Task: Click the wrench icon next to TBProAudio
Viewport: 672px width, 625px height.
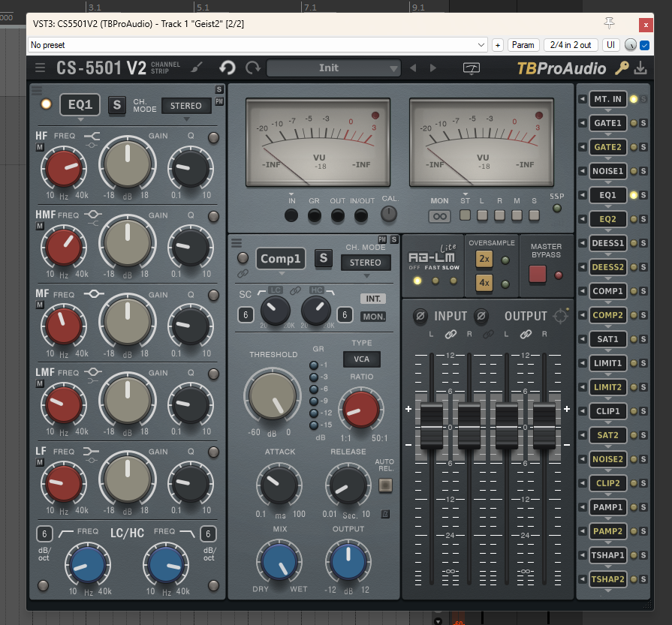Action: point(622,68)
